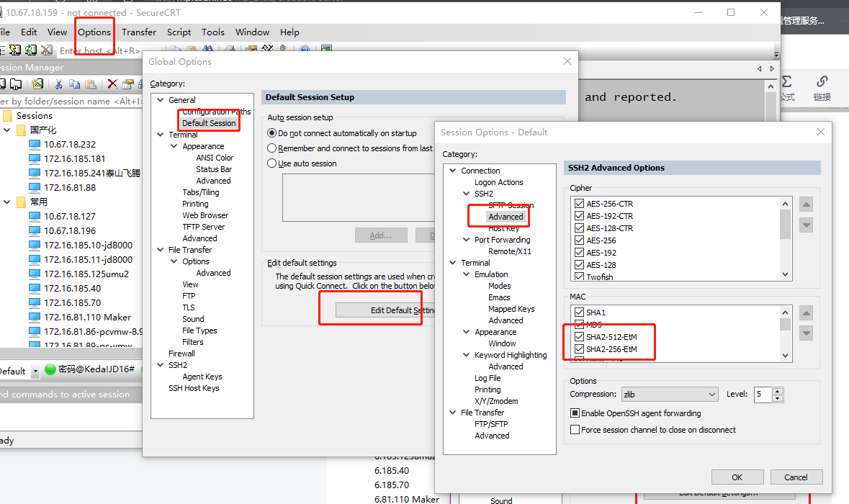Screen dimensions: 849x504
Task: Click the Copy icon in Session Manager toolbar
Action: pos(76,84)
